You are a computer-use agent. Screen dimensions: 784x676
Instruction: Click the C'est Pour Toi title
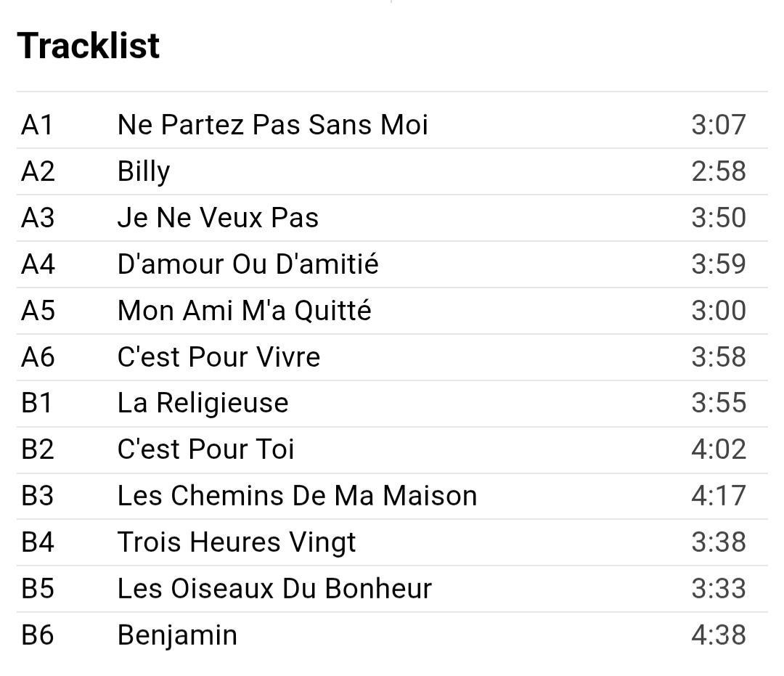205,449
